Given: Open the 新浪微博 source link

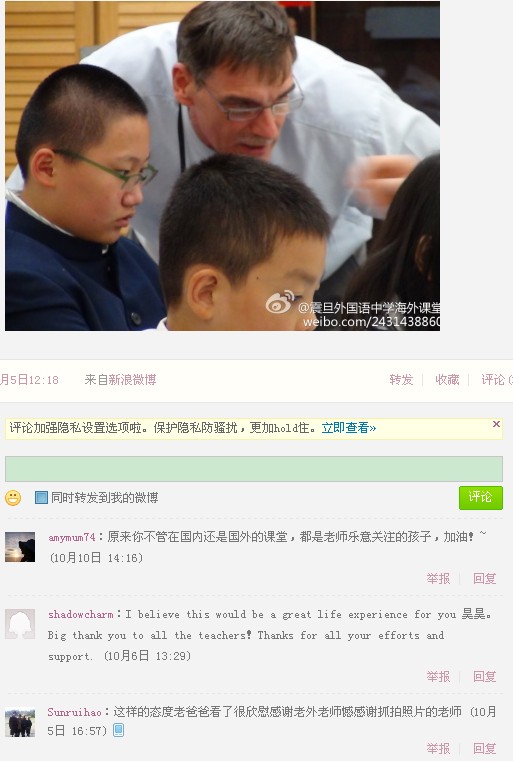Looking at the screenshot, I should click(x=132, y=380).
